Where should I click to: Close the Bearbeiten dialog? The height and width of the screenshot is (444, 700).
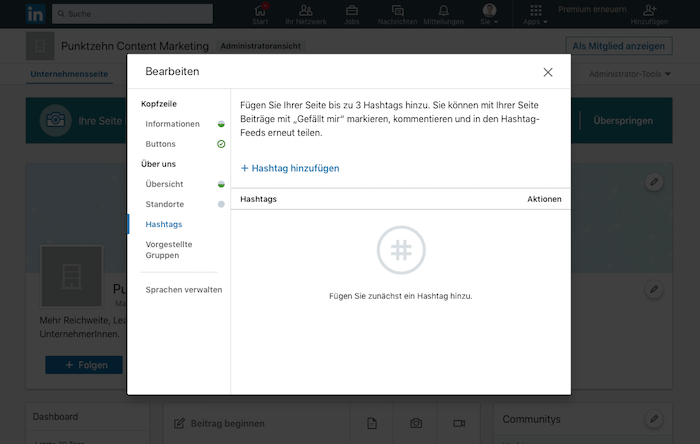point(548,72)
